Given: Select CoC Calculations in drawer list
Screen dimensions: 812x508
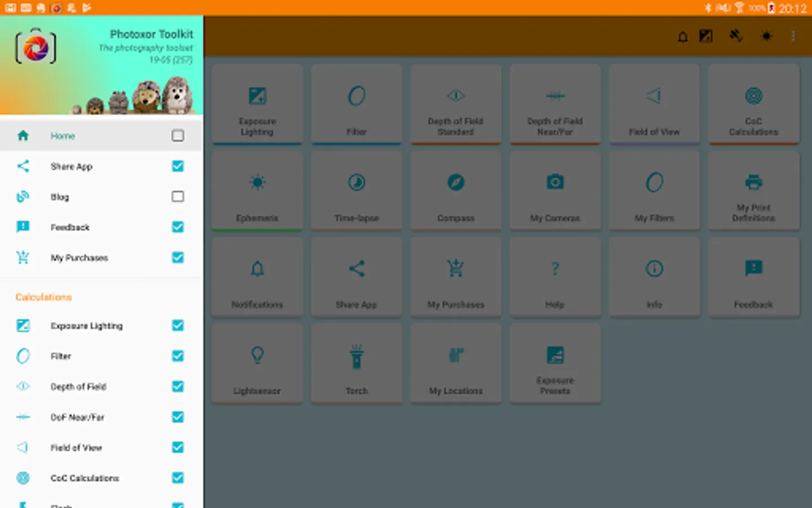Looking at the screenshot, I should tap(101, 478).
